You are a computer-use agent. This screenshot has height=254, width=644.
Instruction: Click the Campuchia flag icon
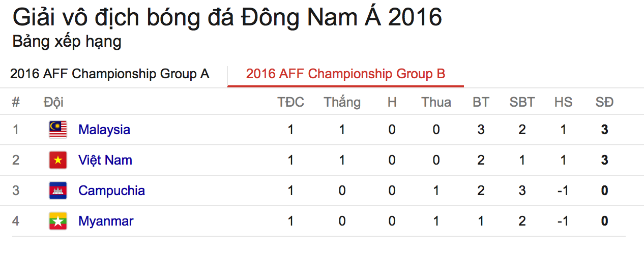[58, 190]
